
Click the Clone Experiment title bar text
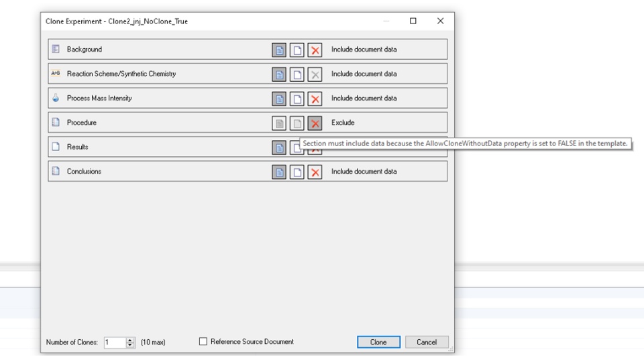(117, 21)
